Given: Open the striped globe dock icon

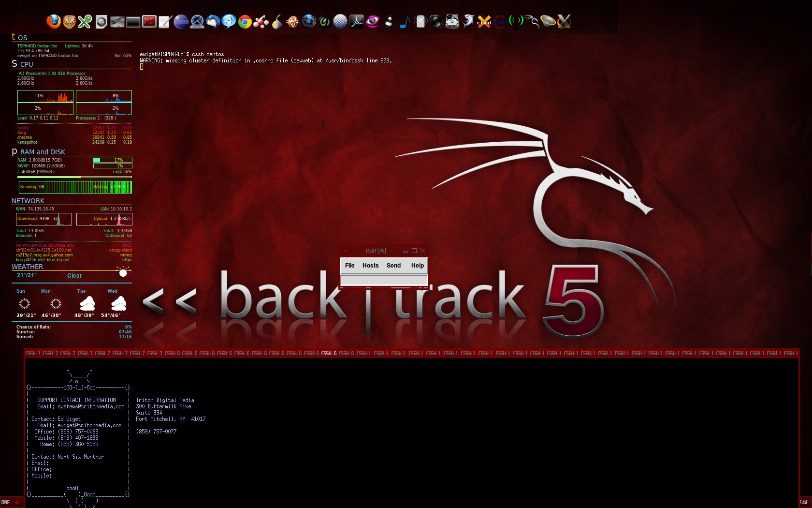Looking at the screenshot, I should click(341, 22).
